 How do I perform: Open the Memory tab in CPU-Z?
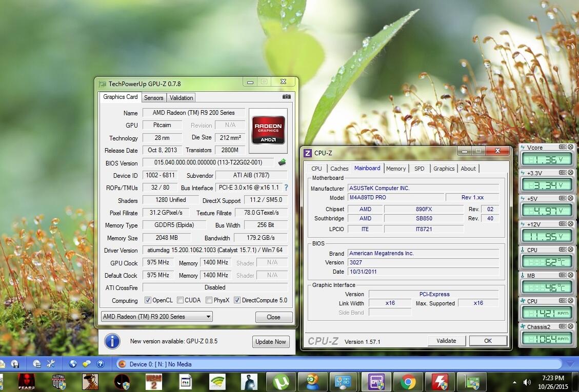click(396, 169)
